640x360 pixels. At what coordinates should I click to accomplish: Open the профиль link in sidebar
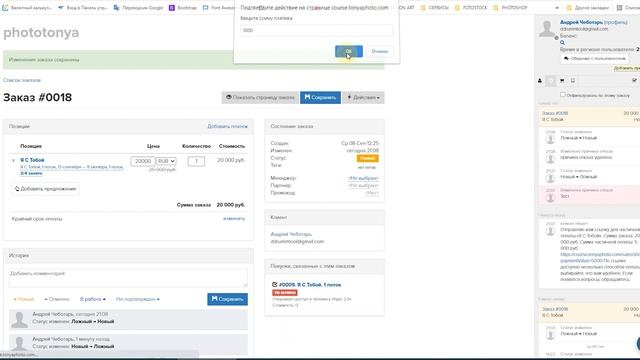pyautogui.click(x=616, y=22)
